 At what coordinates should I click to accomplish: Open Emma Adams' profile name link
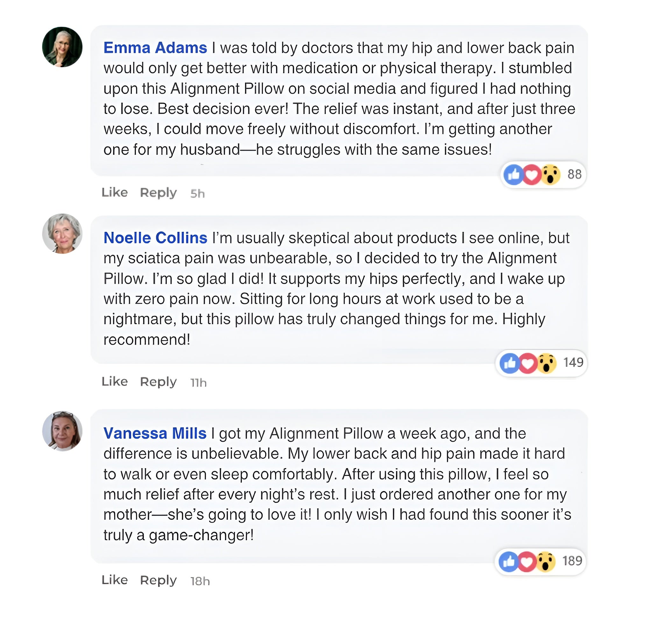pyautogui.click(x=155, y=48)
